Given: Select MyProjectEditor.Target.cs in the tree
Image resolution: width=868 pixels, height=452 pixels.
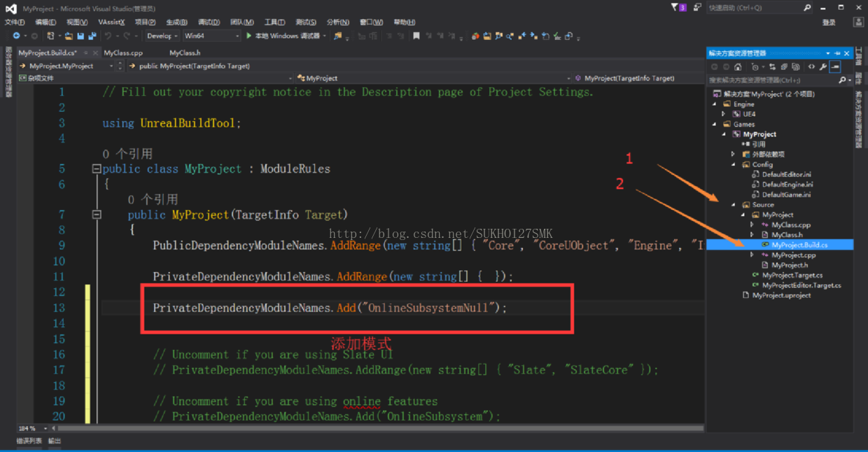Looking at the screenshot, I should (801, 285).
